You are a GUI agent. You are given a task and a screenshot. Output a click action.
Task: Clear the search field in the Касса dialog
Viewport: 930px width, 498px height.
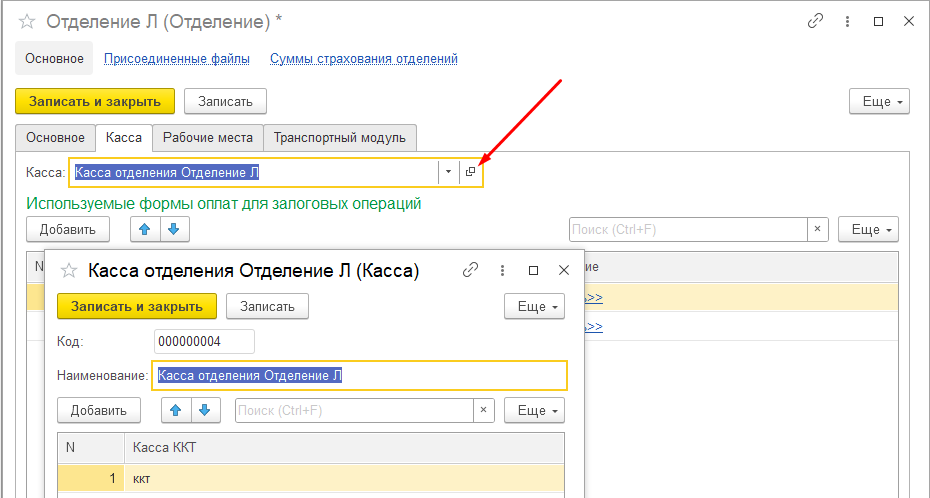(484, 410)
